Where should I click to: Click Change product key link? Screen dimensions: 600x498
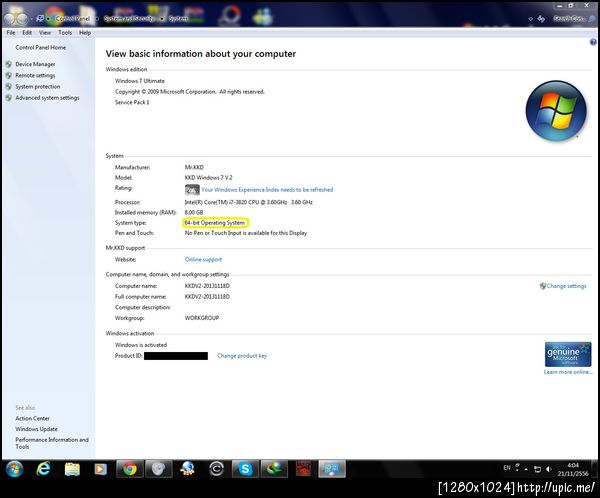242,356
